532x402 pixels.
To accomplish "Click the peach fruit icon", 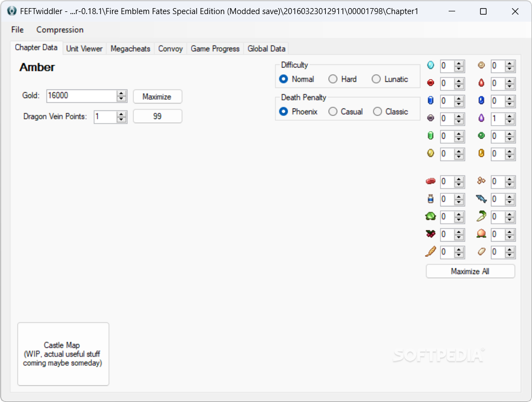I will [481, 234].
